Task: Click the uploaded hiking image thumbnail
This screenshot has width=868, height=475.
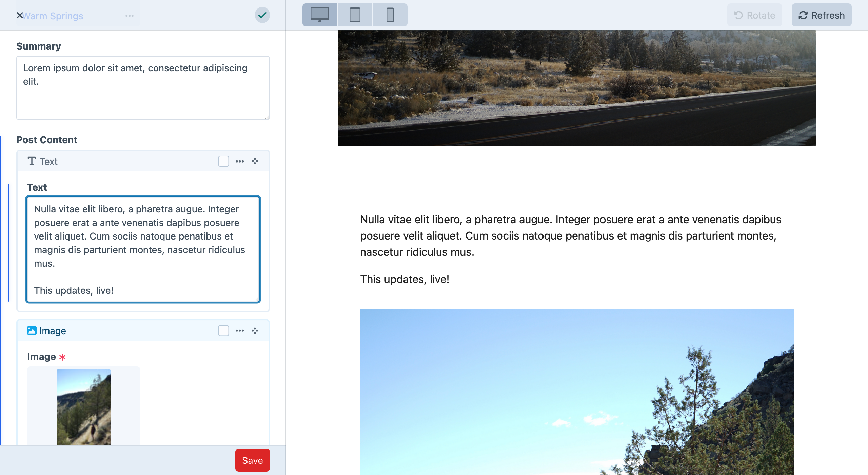Action: coord(83,407)
